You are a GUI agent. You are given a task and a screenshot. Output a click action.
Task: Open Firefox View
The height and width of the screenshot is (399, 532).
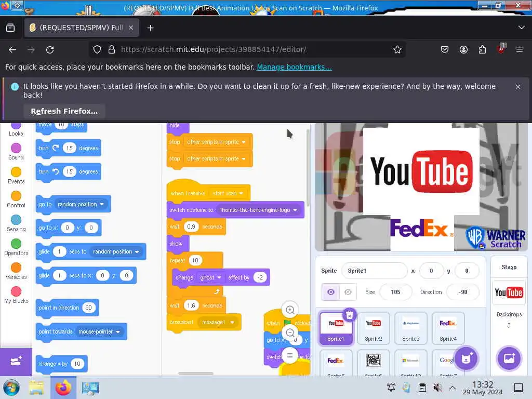[10, 28]
